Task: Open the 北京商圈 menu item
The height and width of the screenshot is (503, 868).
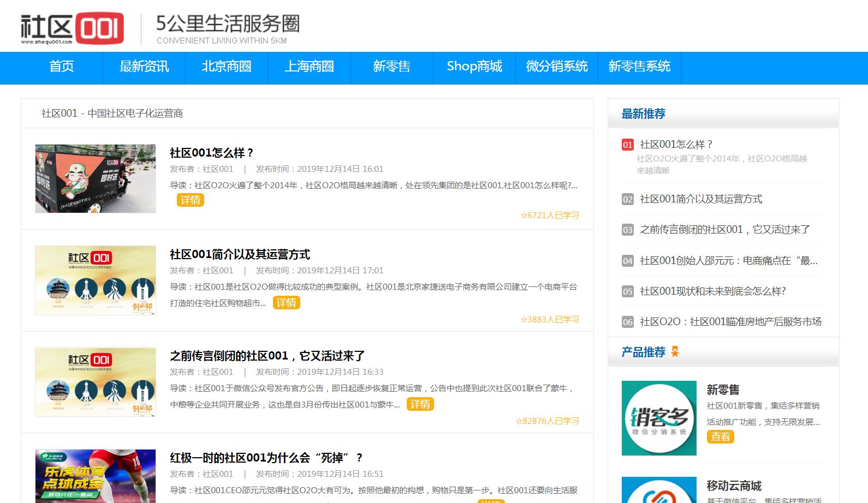Action: coord(227,67)
